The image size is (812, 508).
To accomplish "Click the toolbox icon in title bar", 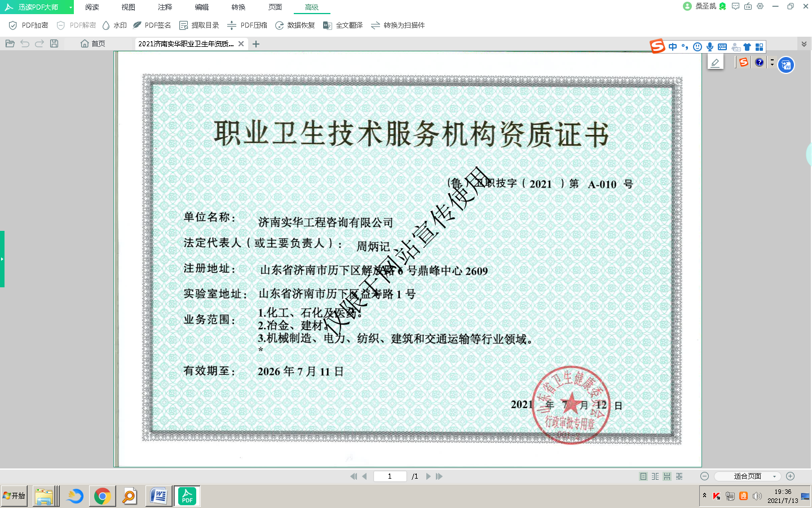I will click(748, 6).
